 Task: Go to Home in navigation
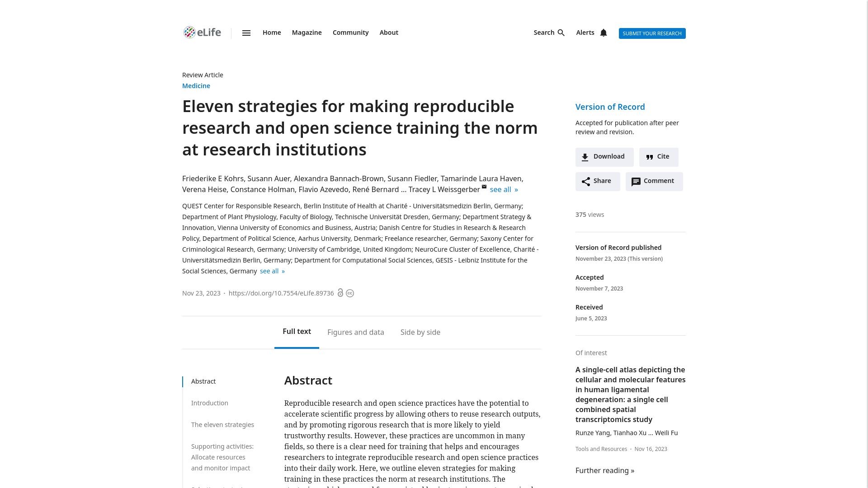pyautogui.click(x=272, y=33)
